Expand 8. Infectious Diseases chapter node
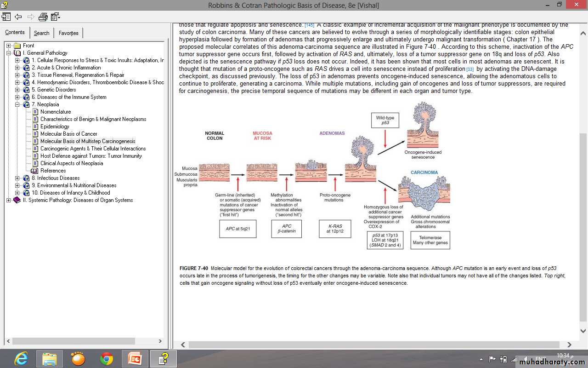Viewport: 588px width, 368px height. pos(17,178)
